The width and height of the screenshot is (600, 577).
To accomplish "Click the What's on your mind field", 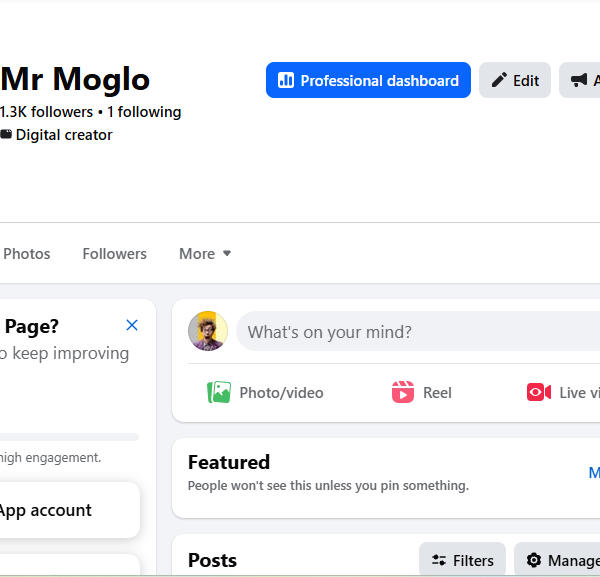I will tap(418, 331).
